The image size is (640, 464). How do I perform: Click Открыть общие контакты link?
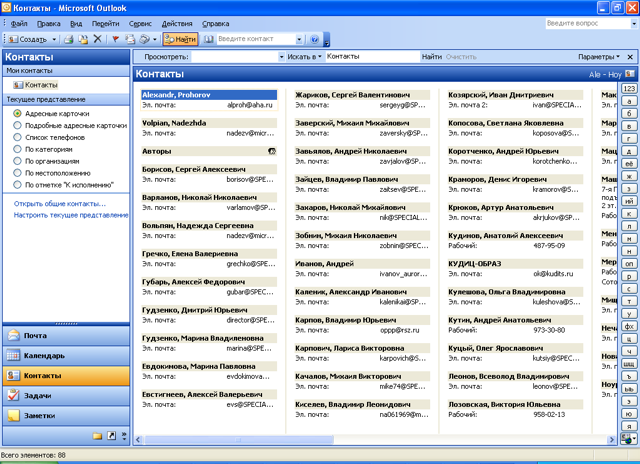click(60, 204)
